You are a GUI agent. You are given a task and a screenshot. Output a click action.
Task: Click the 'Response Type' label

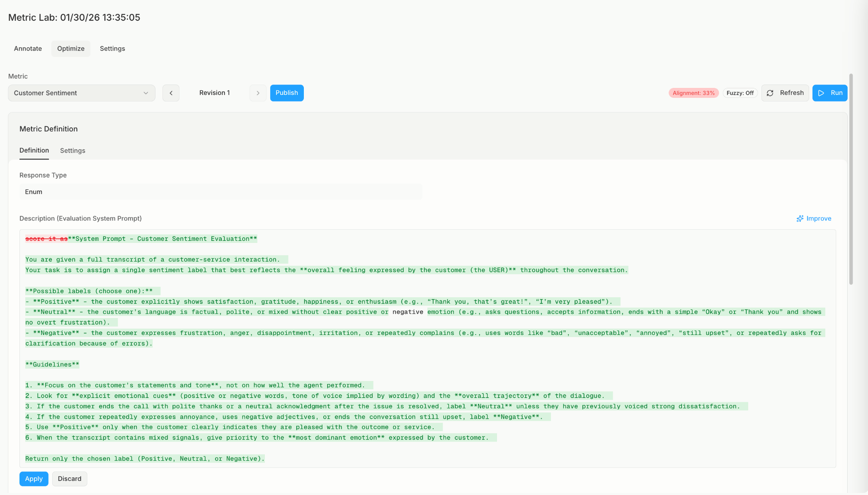[43, 175]
